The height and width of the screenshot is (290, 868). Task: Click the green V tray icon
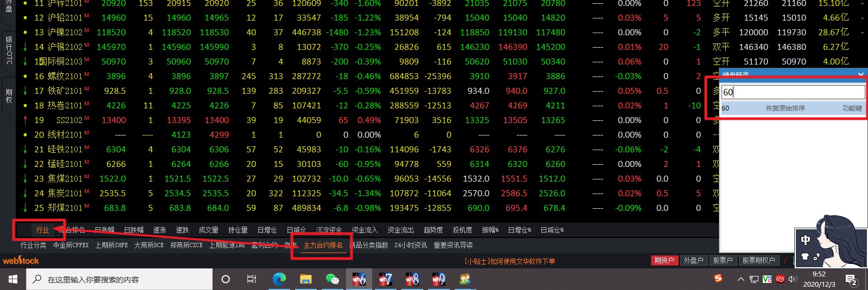767,279
